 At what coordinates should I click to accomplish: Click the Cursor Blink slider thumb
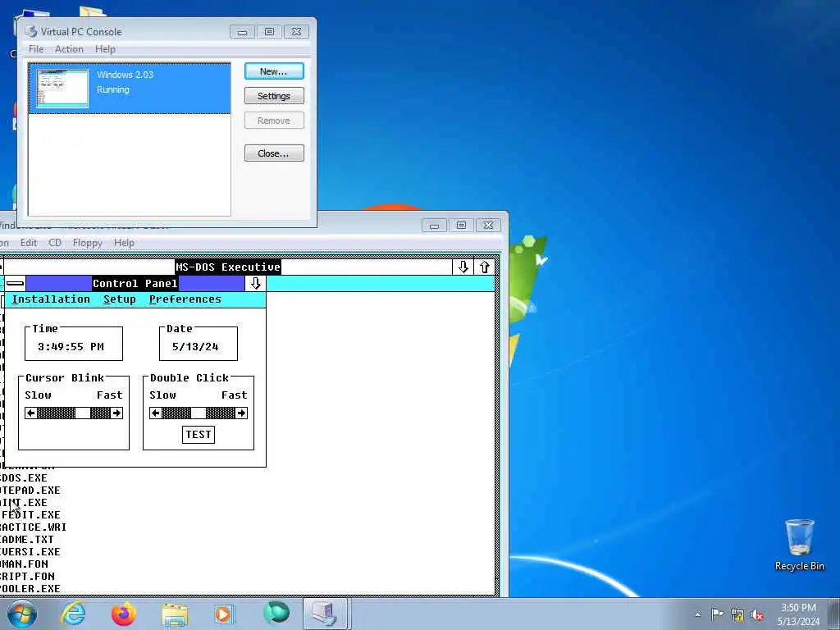(x=83, y=413)
